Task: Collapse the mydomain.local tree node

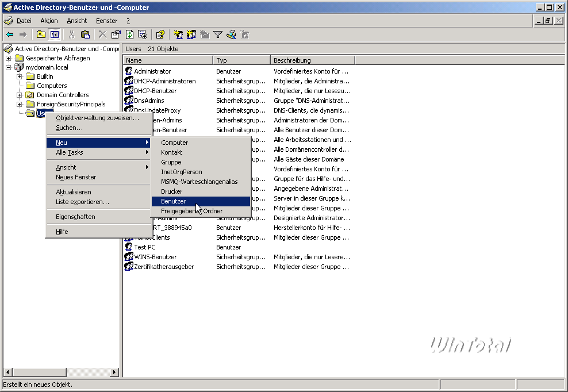Action: coord(9,67)
